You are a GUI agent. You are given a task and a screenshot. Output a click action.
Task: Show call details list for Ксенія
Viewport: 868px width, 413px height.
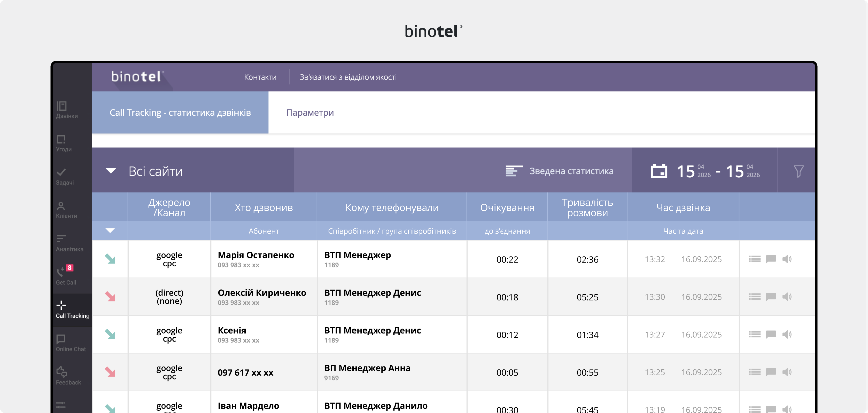pyautogui.click(x=755, y=335)
